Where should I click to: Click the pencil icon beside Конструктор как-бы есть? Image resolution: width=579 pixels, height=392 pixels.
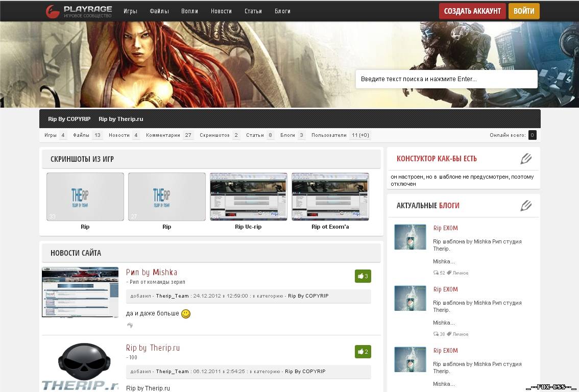click(x=526, y=159)
